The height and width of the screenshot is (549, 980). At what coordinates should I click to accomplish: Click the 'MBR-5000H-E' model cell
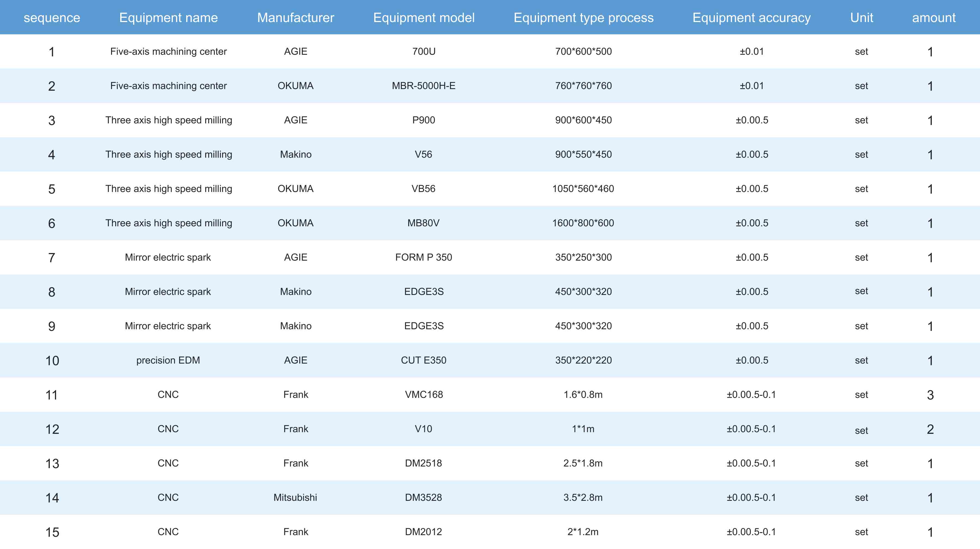tap(423, 86)
